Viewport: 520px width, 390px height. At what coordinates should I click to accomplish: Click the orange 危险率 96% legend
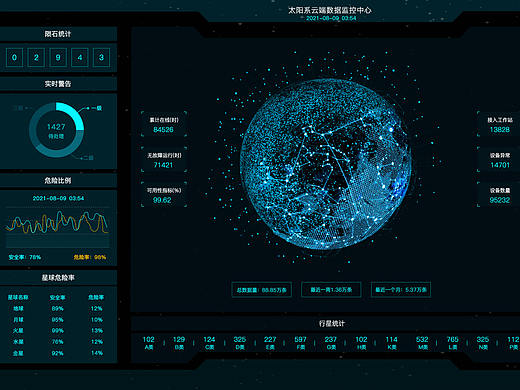pyautogui.click(x=90, y=257)
